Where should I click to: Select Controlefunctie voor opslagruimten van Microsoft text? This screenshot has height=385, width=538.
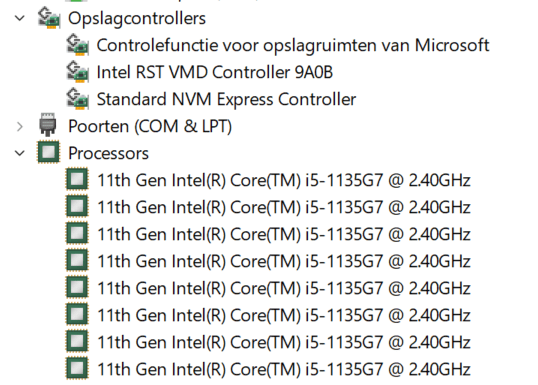click(x=293, y=46)
